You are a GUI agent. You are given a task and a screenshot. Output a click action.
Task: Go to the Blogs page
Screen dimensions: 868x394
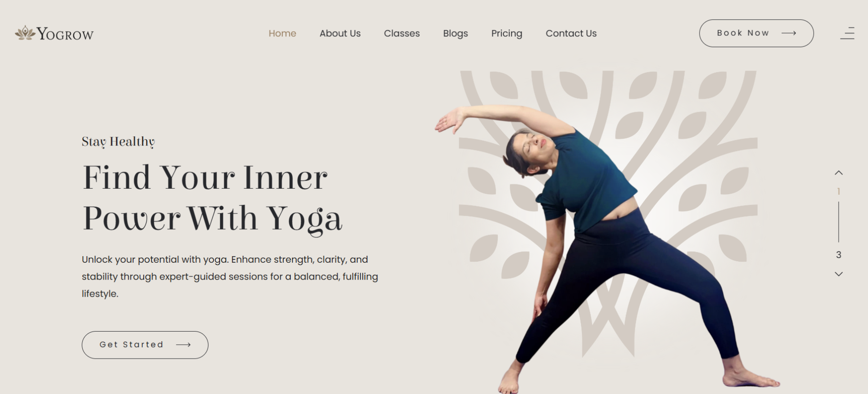456,34
